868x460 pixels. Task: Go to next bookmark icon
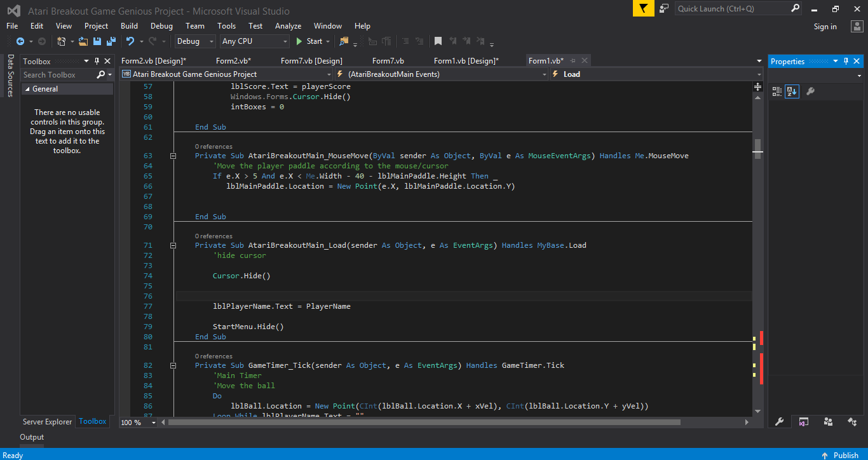pyautogui.click(x=468, y=41)
